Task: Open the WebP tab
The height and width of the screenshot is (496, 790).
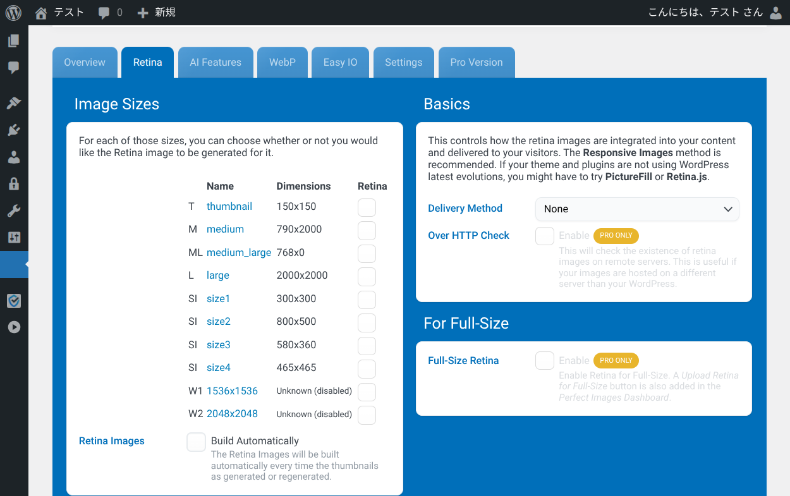Action: 282,62
